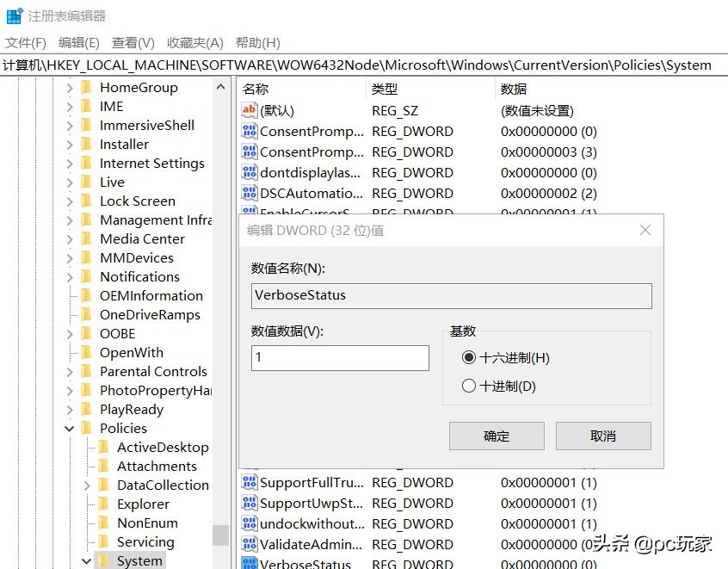Choose the 十进制(D) radio option
Viewport: 728px width, 569px height.
tap(469, 386)
